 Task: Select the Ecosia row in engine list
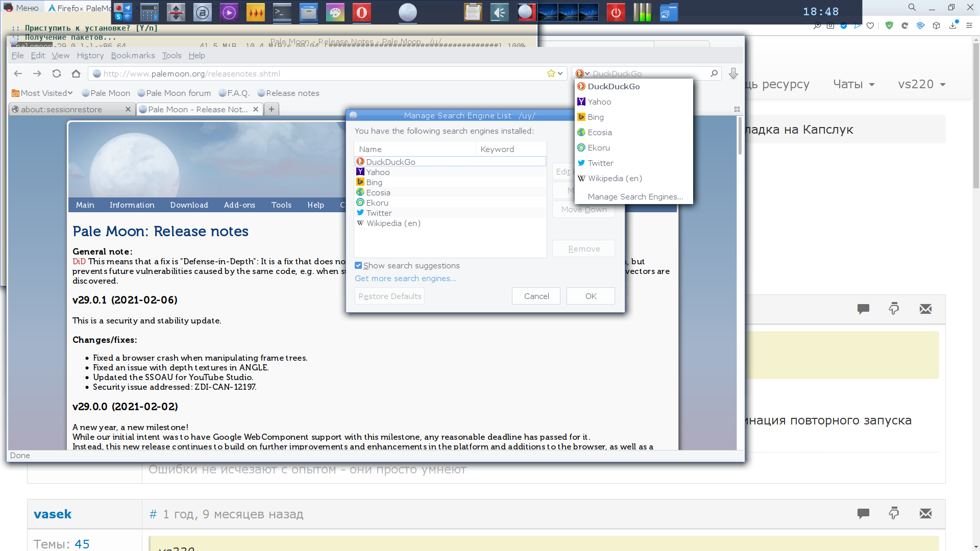tap(450, 192)
